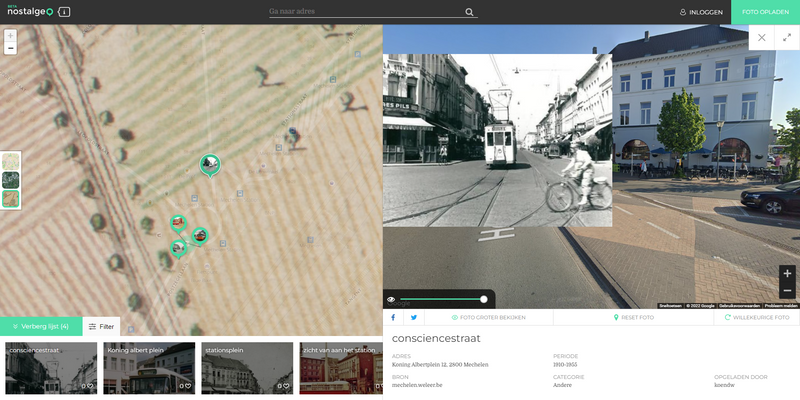Select the historic map layer thumbnail
This screenshot has width=800, height=400.
10,199
